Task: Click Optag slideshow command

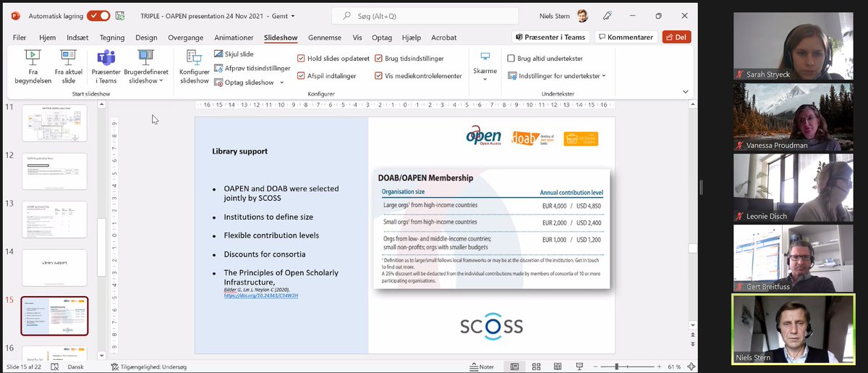Action: click(245, 82)
